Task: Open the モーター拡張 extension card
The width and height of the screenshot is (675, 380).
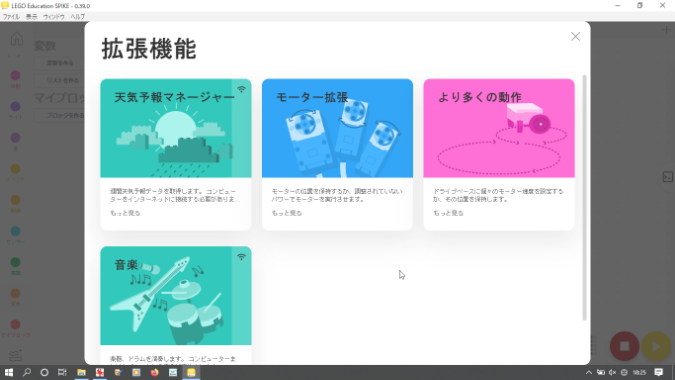Action: click(x=337, y=154)
